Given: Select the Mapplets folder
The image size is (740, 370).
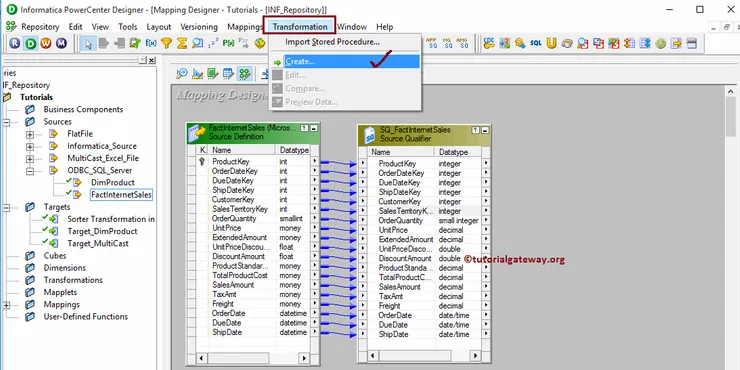Looking at the screenshot, I should (x=60, y=292).
